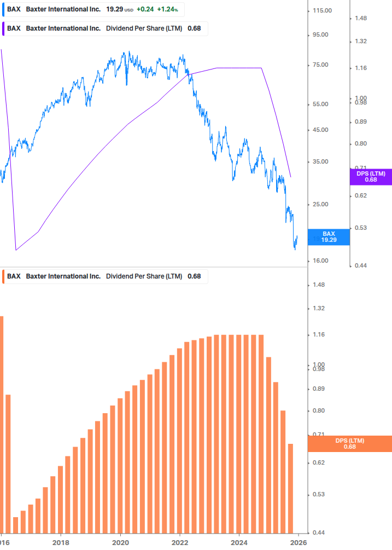Click the 55.00 price axis label
The height and width of the screenshot is (550, 392).
click(x=320, y=104)
